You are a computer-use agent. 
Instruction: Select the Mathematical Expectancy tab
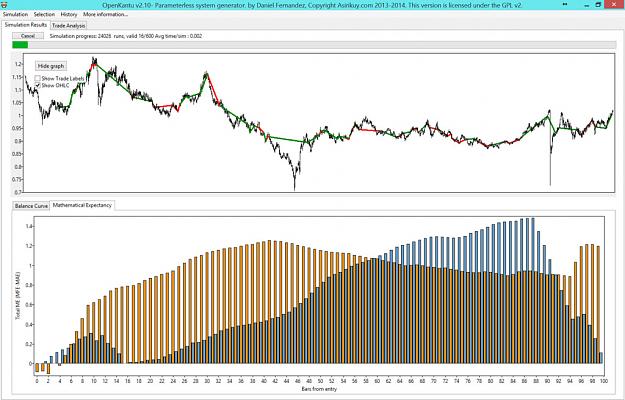(83, 205)
